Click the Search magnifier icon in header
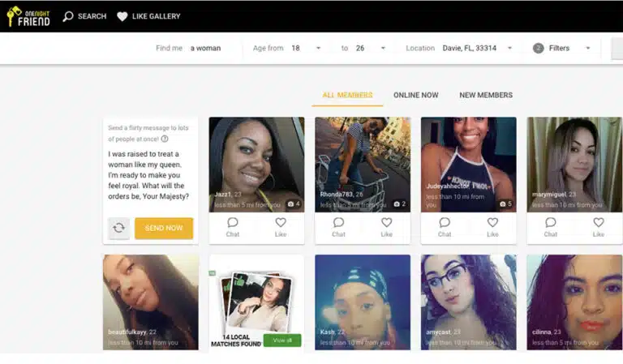 pyautogui.click(x=68, y=16)
